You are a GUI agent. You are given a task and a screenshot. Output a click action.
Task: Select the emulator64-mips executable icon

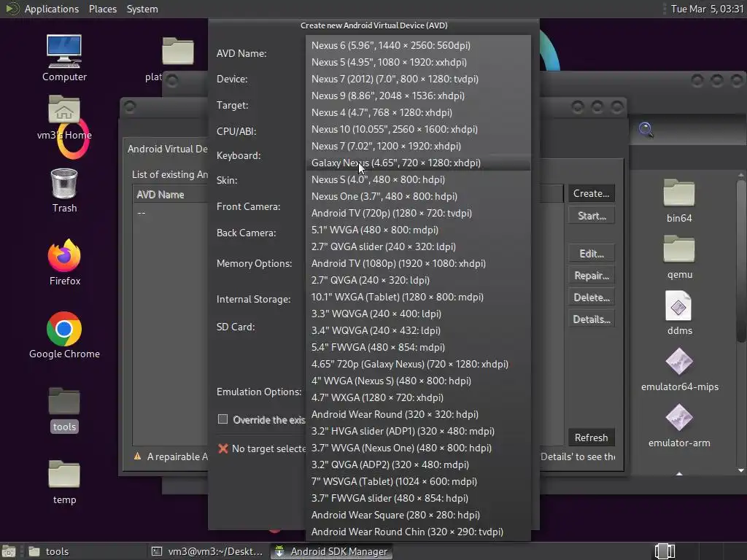click(x=679, y=362)
